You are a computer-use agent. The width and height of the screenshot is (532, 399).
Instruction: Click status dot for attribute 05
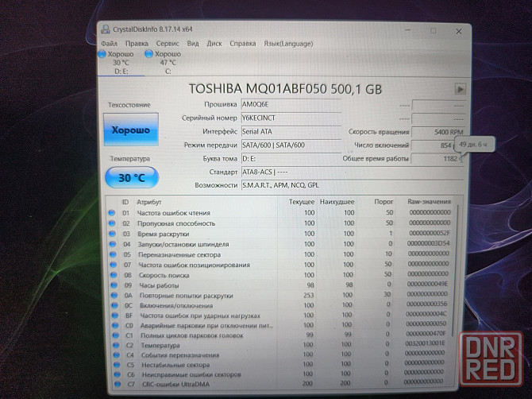tap(114, 254)
